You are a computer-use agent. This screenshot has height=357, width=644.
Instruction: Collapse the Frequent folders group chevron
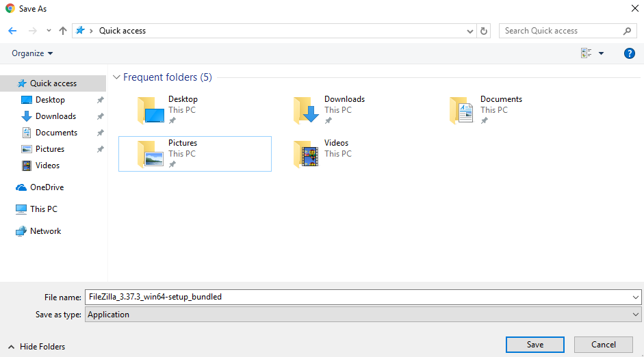click(116, 77)
